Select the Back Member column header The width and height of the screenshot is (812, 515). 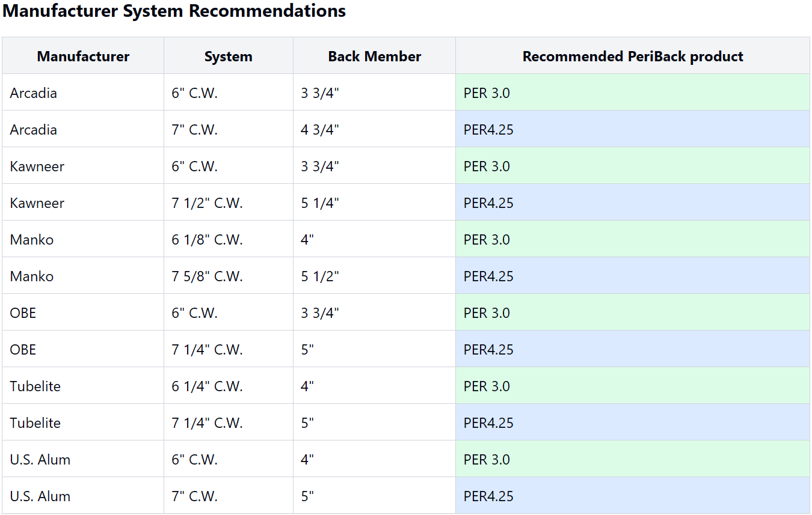click(x=374, y=56)
